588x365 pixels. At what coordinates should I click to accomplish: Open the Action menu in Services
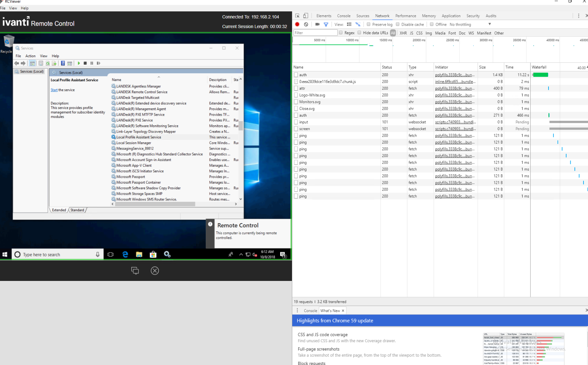coord(30,56)
